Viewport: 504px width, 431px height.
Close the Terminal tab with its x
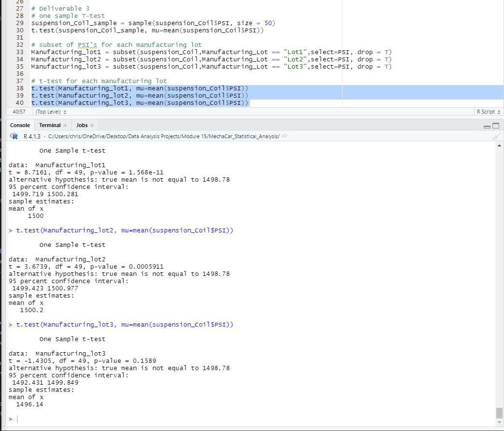(x=65, y=125)
